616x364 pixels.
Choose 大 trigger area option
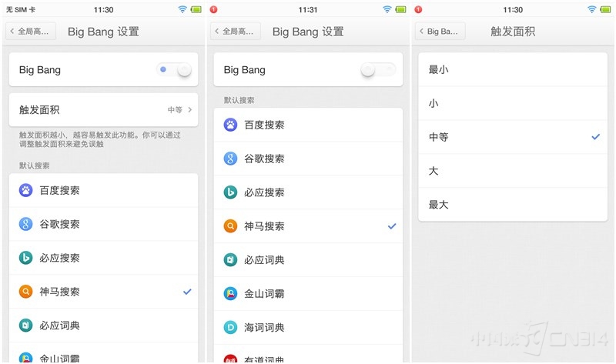pyautogui.click(x=513, y=171)
